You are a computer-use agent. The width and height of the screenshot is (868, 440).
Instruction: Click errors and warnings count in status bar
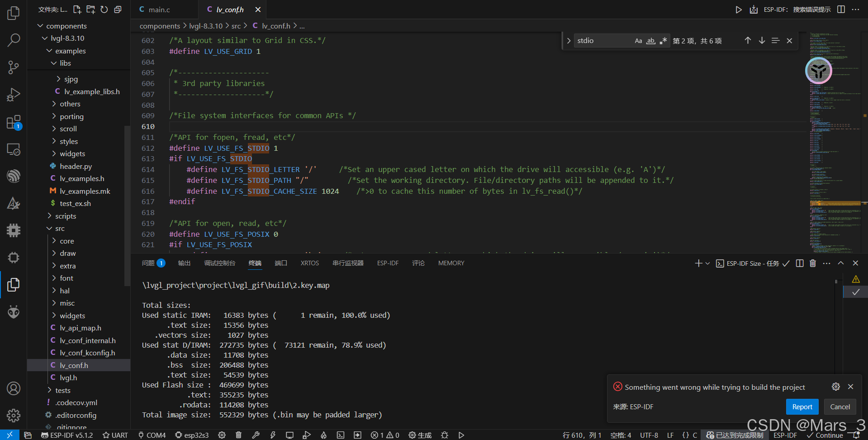point(385,435)
